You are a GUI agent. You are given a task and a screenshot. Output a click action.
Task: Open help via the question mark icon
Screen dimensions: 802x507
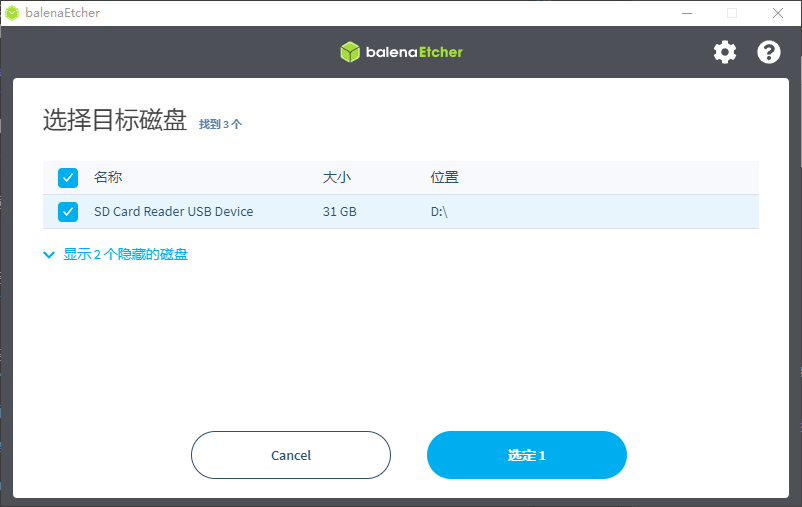(x=769, y=52)
